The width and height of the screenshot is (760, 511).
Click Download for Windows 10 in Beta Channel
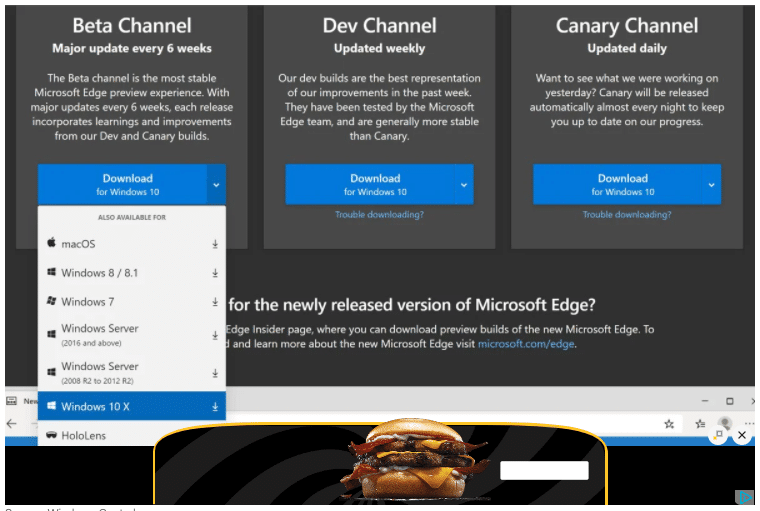123,184
